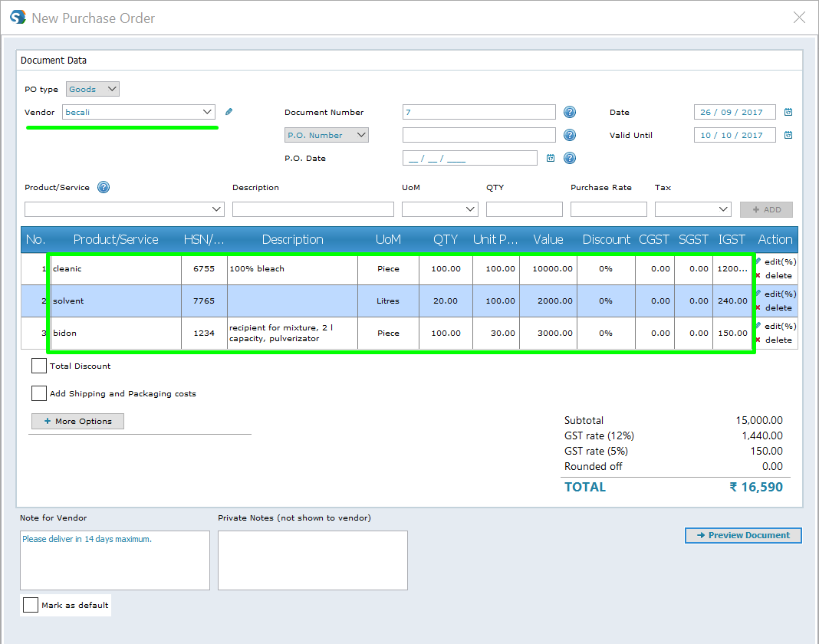
Task: Click into the Private Notes text box
Action: coord(312,560)
